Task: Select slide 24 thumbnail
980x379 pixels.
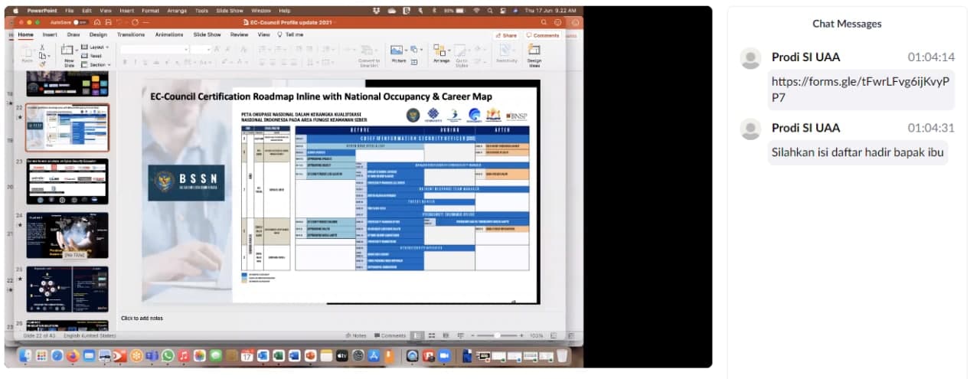Action: coord(67,235)
